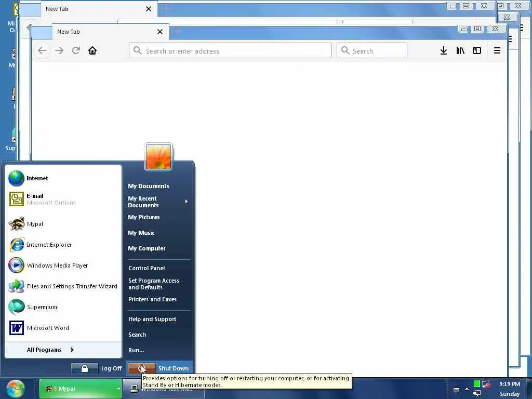Open Mypal from Start menu list
This screenshot has height=399, width=532.
pos(63,224)
